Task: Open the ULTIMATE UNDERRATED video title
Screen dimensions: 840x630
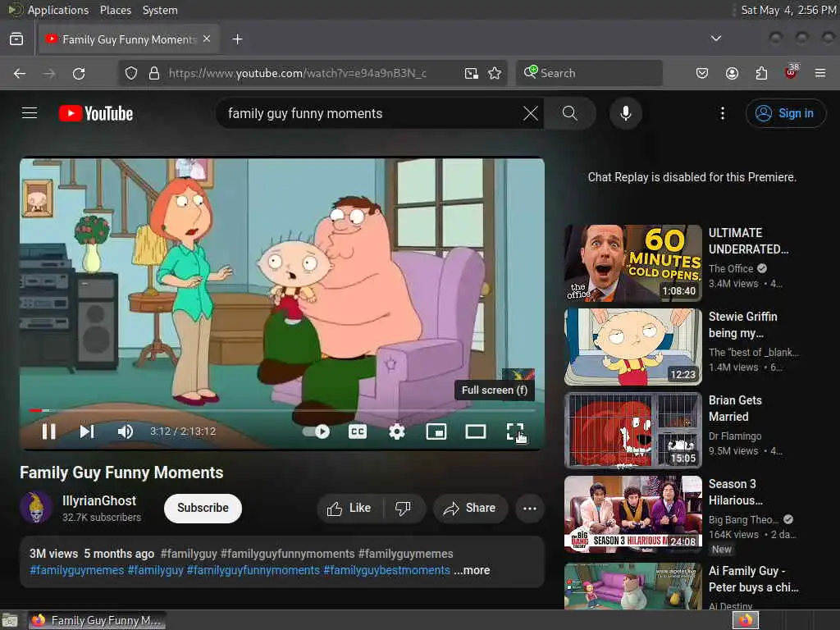Action: click(748, 241)
